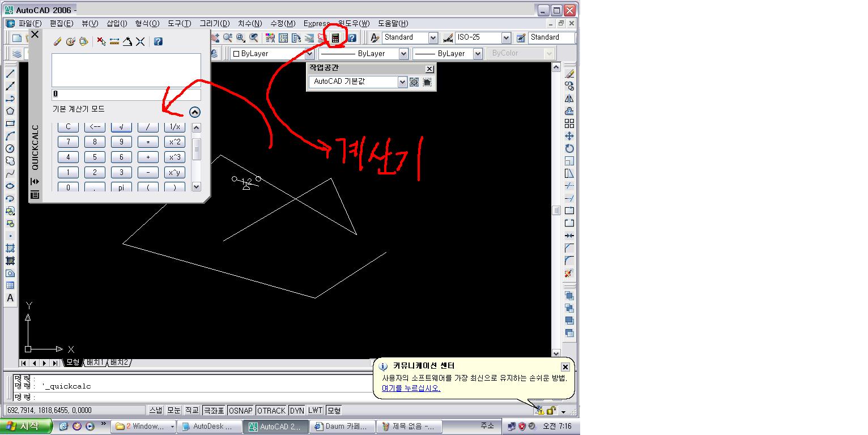Toggle LWT lineweight display
Screen dimensions: 868x435
click(x=315, y=411)
